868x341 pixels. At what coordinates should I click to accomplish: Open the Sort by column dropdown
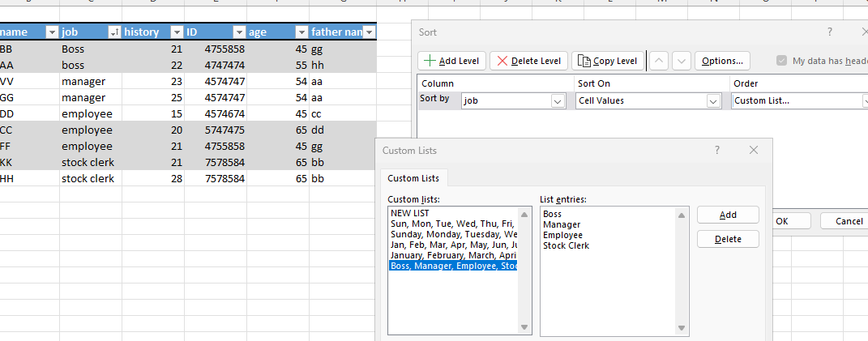point(558,101)
